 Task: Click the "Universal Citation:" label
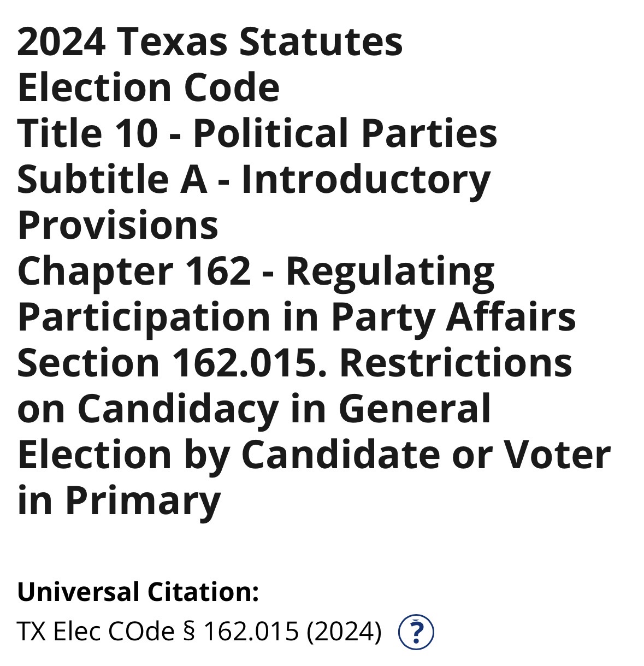pos(138,592)
